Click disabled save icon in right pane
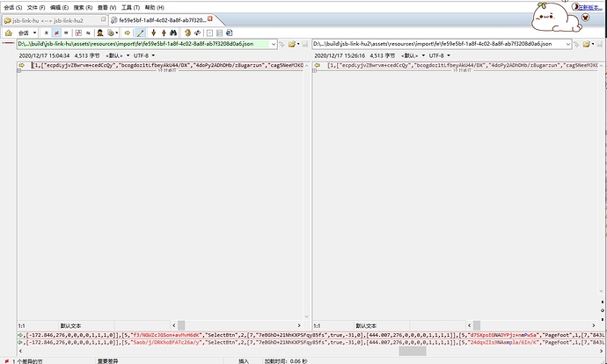607x364 pixels. [600, 44]
